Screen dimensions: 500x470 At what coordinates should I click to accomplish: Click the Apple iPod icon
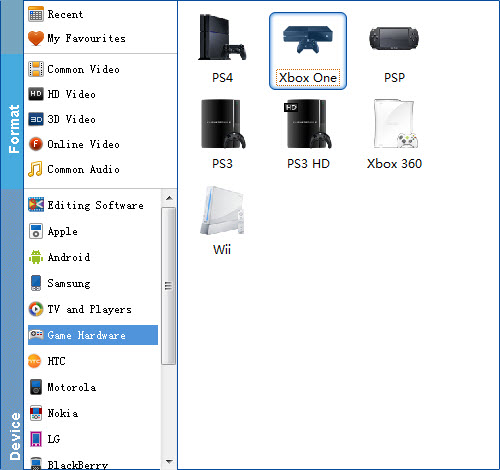(36, 231)
